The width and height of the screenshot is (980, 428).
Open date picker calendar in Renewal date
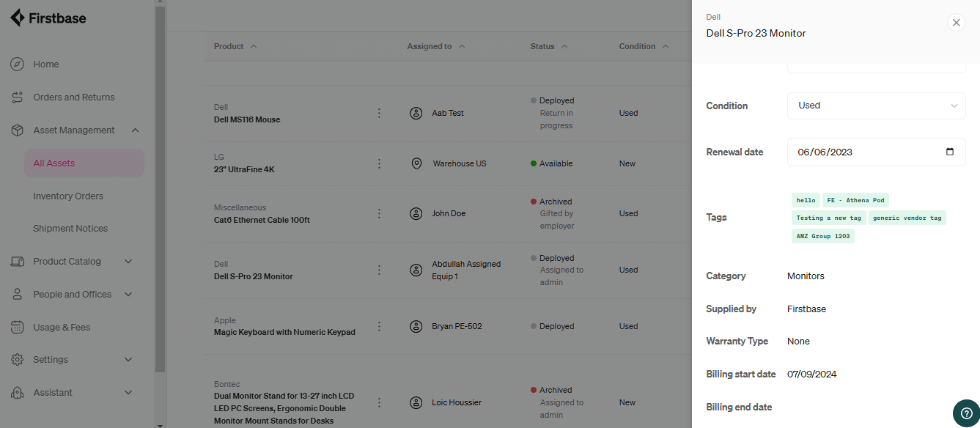pos(950,152)
